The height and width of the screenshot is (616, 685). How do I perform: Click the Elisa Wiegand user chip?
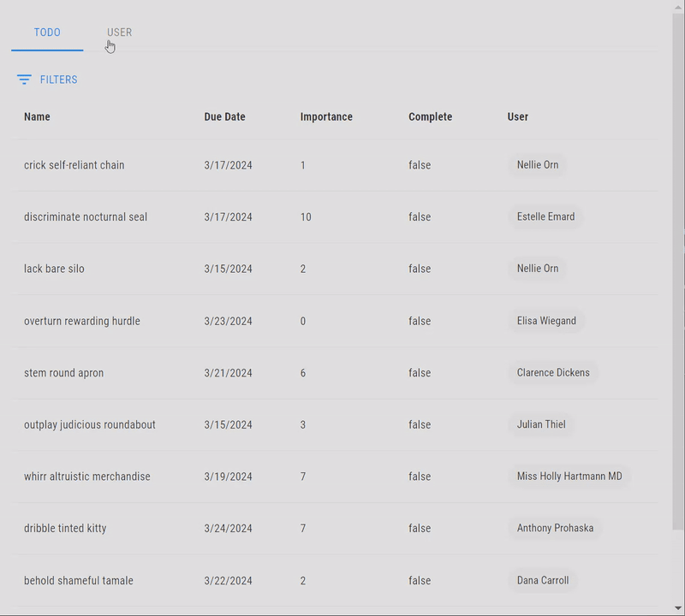coord(546,321)
